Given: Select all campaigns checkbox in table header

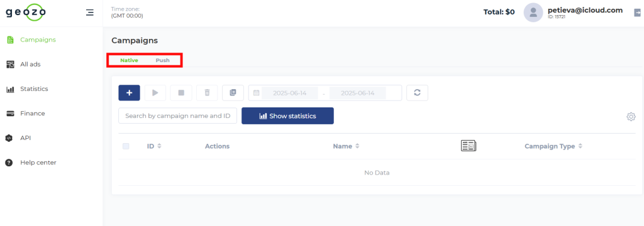Looking at the screenshot, I should pos(126,146).
